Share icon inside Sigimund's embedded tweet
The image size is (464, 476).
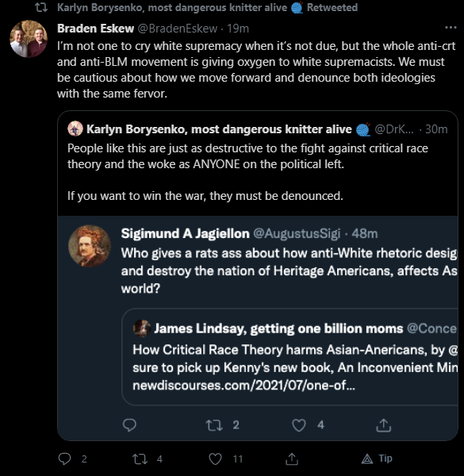pos(384,425)
